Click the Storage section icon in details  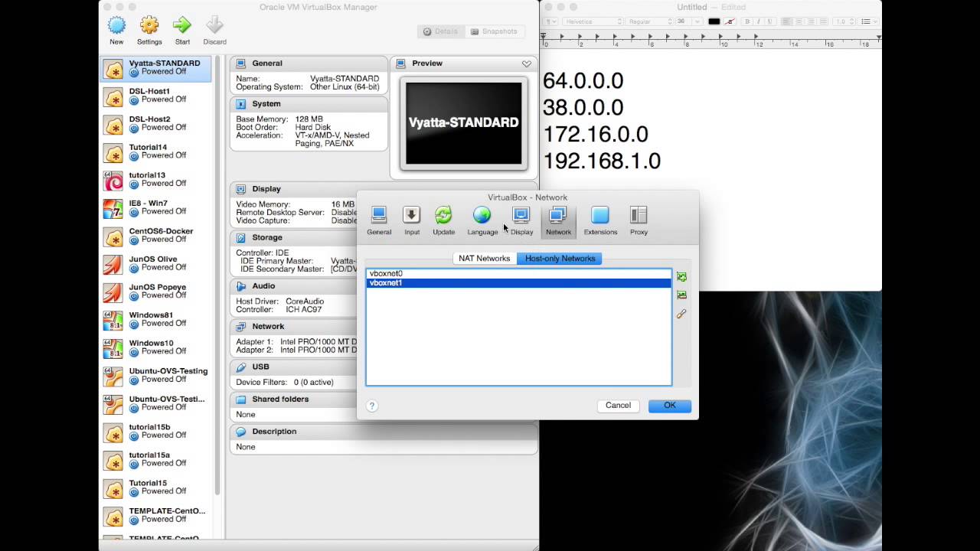click(240, 238)
